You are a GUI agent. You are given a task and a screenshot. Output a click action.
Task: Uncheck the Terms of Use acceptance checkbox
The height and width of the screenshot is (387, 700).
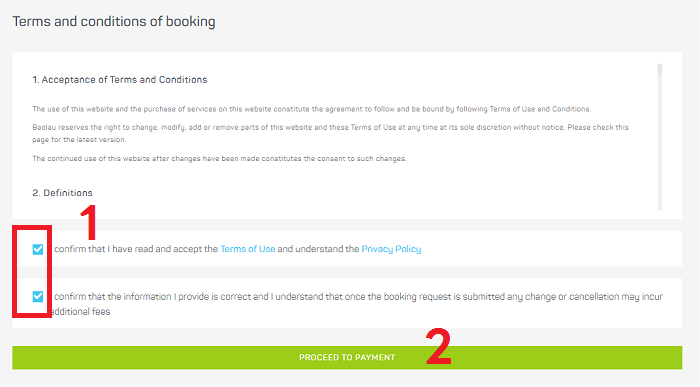pos(38,249)
